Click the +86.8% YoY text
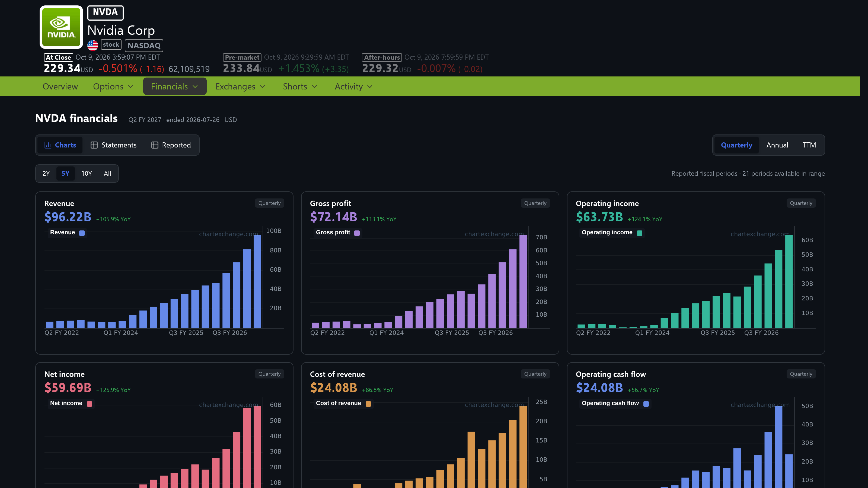Viewport: 868px width, 488px height. coord(377,390)
